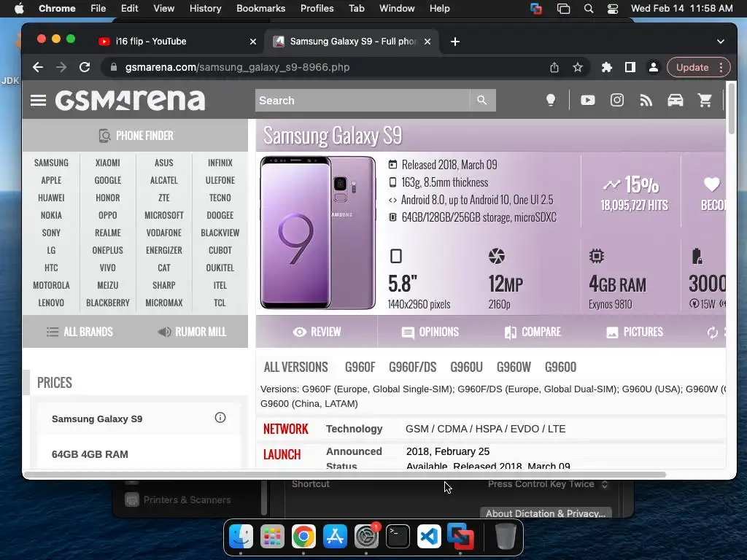Open the Profiles menu
The width and height of the screenshot is (747, 560).
[x=317, y=9]
